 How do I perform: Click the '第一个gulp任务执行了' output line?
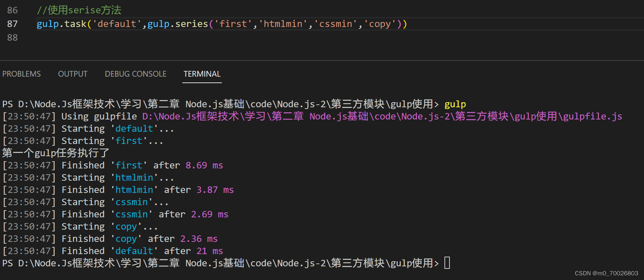click(x=56, y=153)
